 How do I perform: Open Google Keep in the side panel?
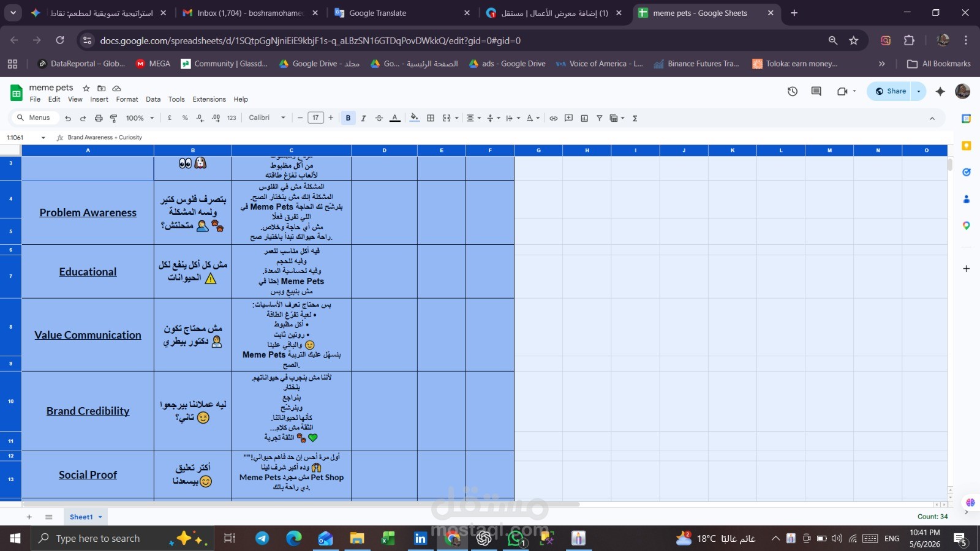tap(967, 146)
